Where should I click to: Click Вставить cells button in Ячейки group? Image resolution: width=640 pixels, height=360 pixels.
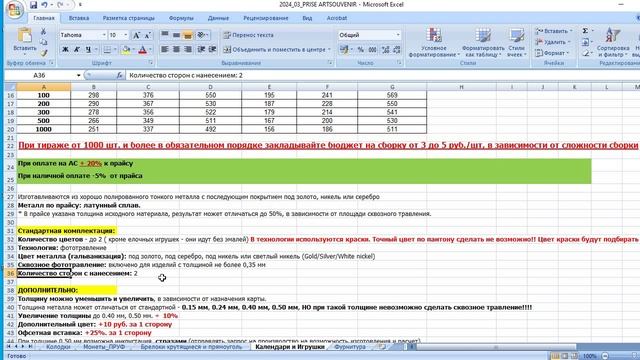point(554,31)
